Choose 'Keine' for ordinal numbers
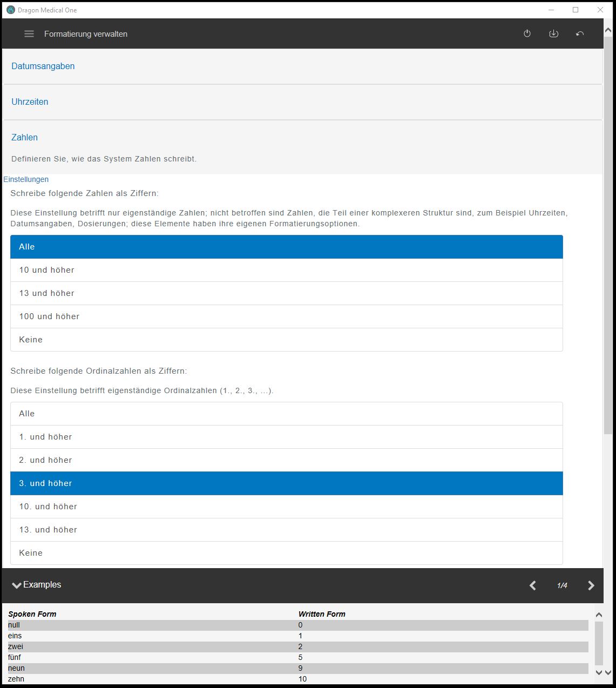 pos(286,553)
